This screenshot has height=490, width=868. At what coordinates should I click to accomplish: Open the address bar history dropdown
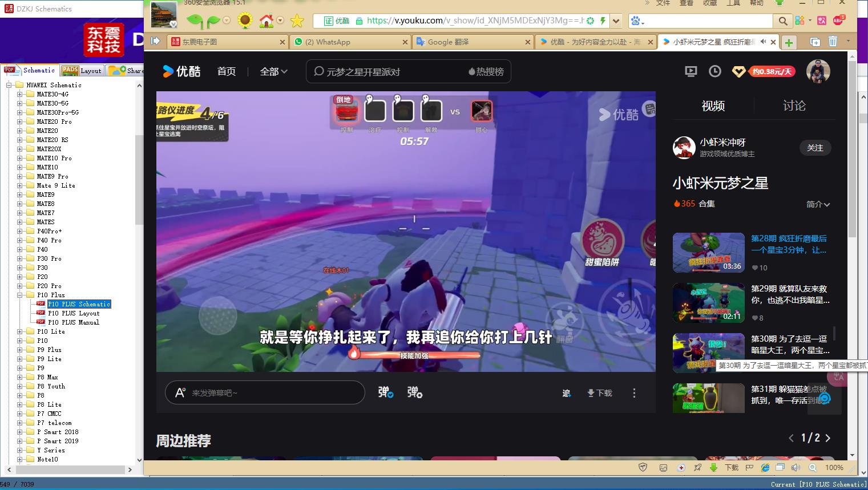point(616,21)
